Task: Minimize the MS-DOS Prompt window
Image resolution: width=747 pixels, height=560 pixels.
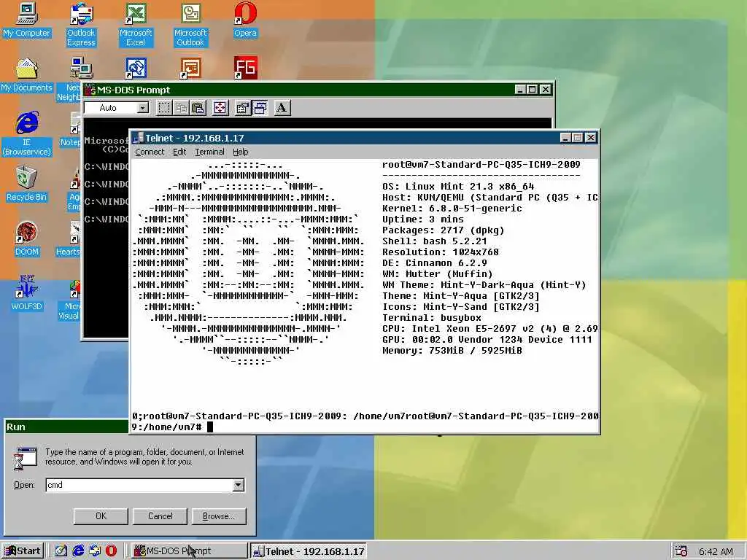Action: click(520, 89)
